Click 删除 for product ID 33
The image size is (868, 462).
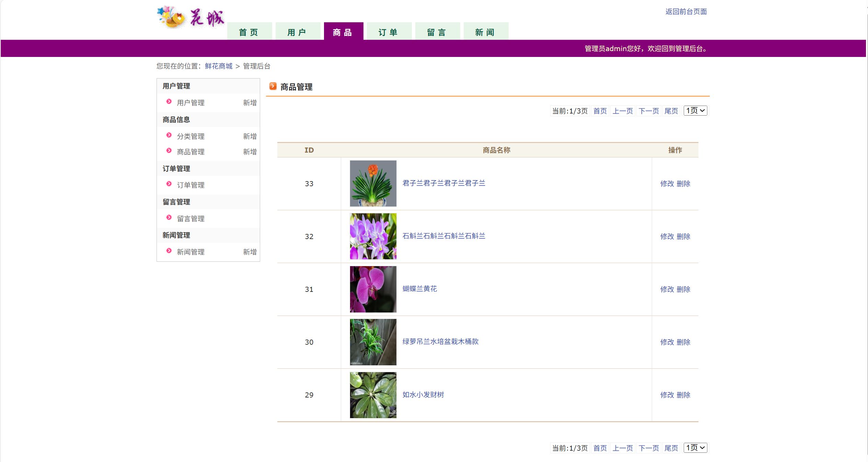coord(683,183)
